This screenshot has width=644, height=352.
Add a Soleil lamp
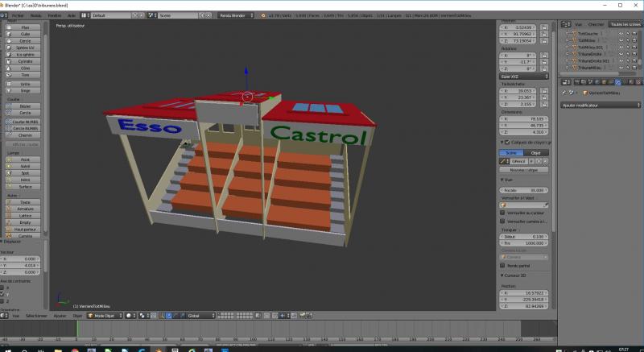(x=24, y=165)
